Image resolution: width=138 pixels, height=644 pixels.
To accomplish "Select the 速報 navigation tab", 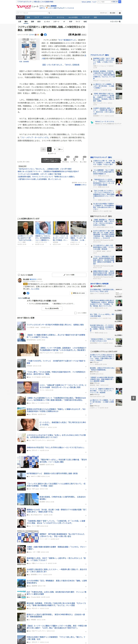I will [x=28, y=17].
